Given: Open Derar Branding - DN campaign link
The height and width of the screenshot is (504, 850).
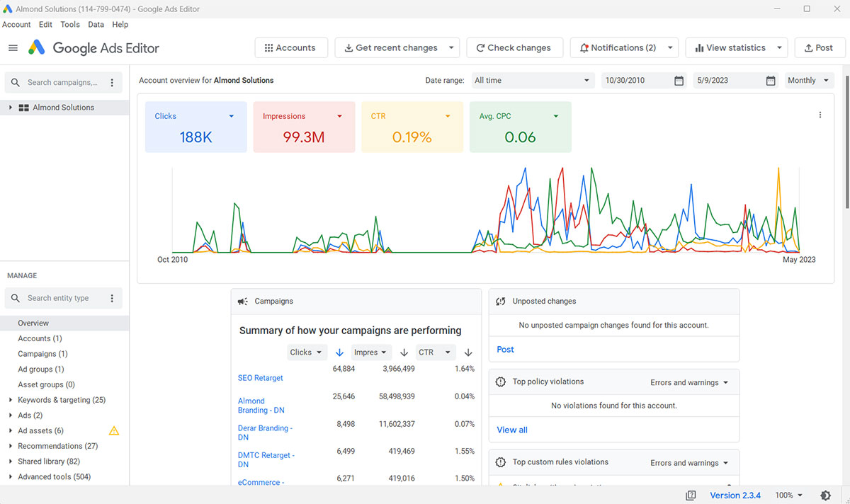Looking at the screenshot, I should pyautogui.click(x=265, y=433).
